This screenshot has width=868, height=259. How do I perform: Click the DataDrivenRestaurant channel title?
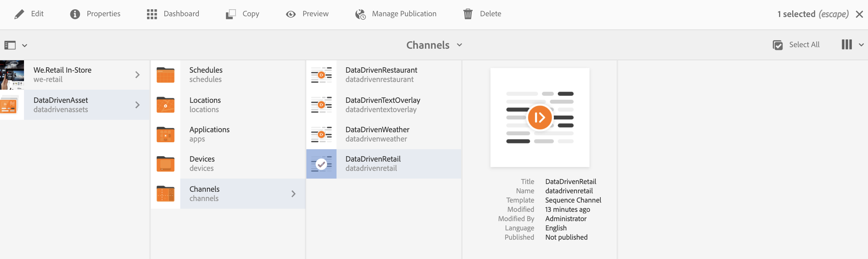pyautogui.click(x=381, y=70)
